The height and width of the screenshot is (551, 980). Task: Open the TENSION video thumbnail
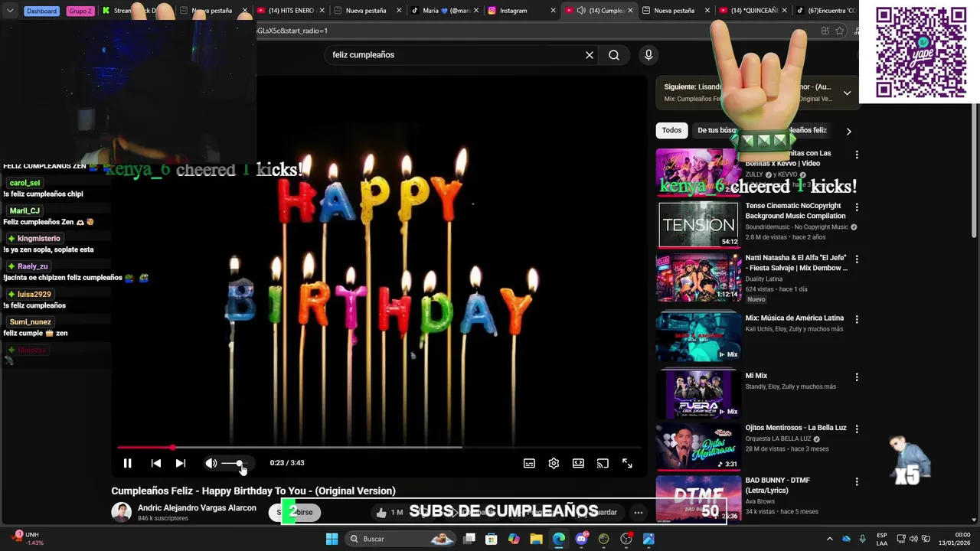click(x=698, y=225)
